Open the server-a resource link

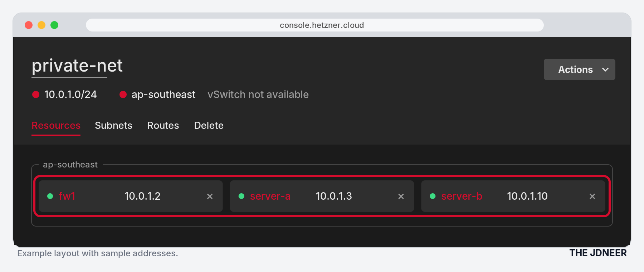[270, 196]
